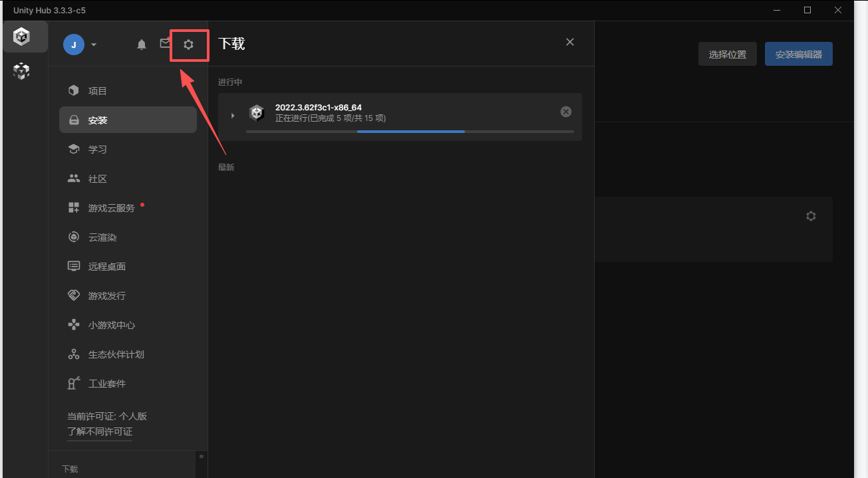Go to 项目 in sidebar
This screenshot has height=478, width=868.
coord(128,91)
